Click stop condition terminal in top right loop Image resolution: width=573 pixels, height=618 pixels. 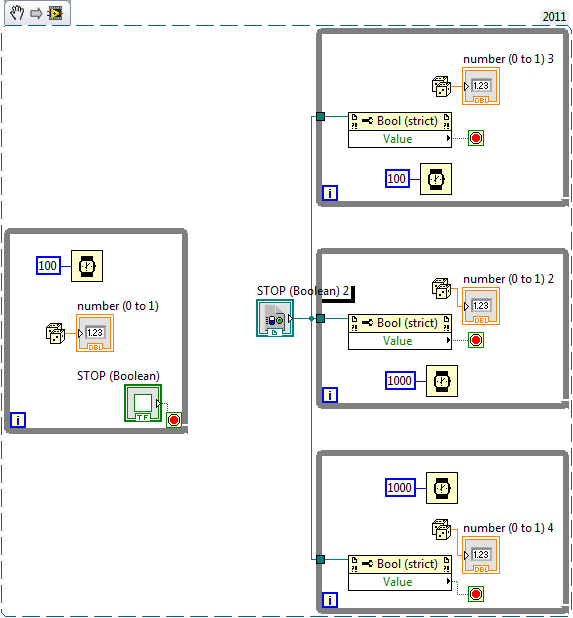(476, 138)
